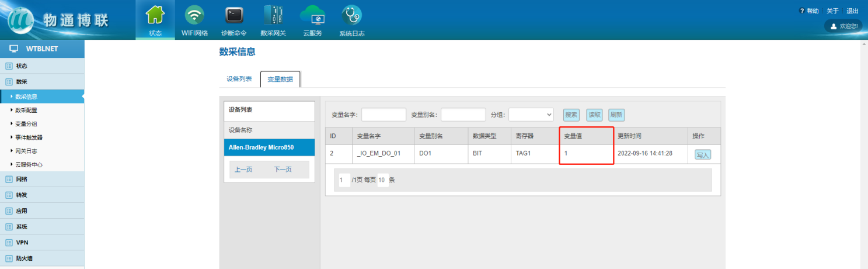Expand the 防火墙 sidebar section
The image size is (868, 269).
(x=23, y=258)
